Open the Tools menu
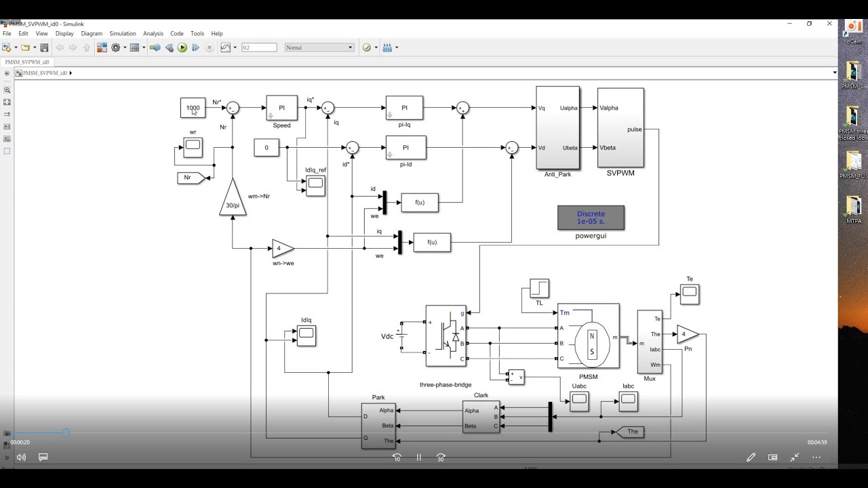The width and height of the screenshot is (868, 488). [x=197, y=33]
